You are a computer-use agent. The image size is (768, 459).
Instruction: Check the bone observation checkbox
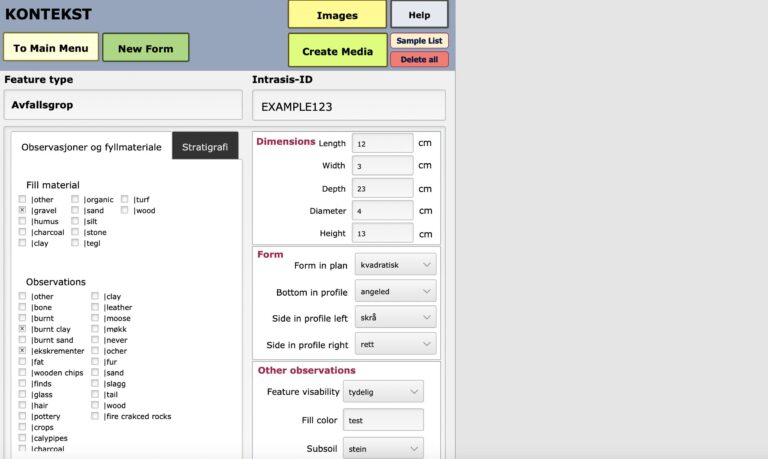click(22, 307)
